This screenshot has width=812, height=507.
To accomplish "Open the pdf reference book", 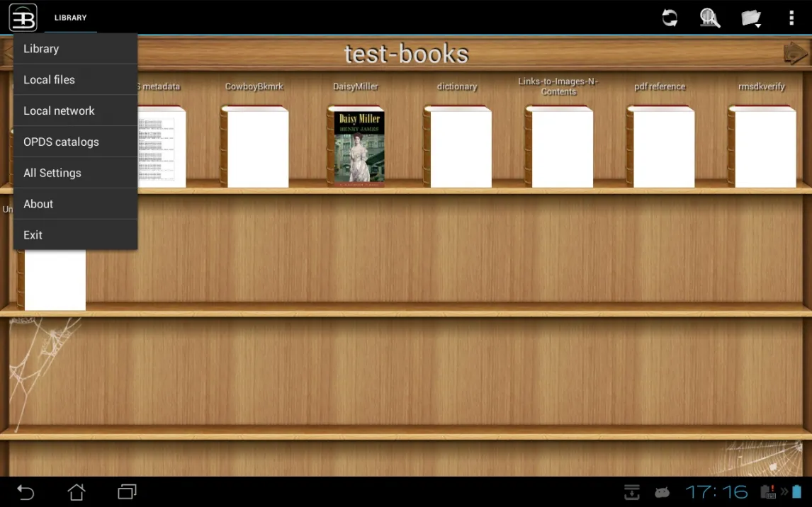I will [x=660, y=147].
